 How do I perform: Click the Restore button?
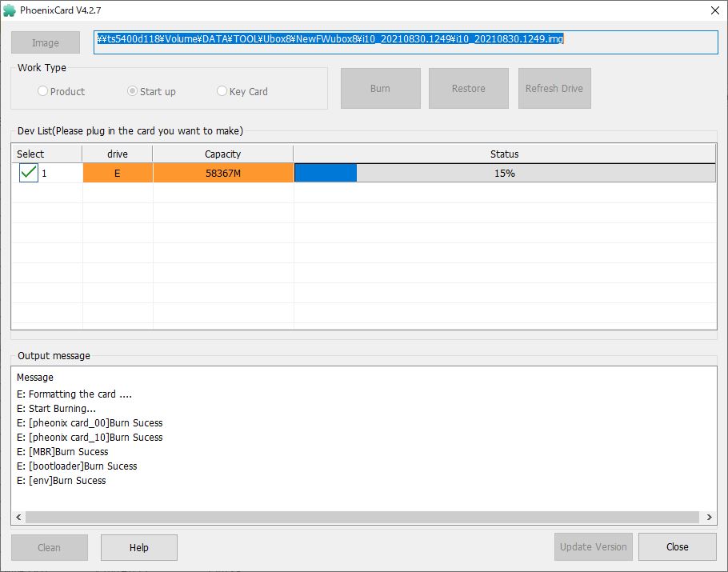(469, 88)
